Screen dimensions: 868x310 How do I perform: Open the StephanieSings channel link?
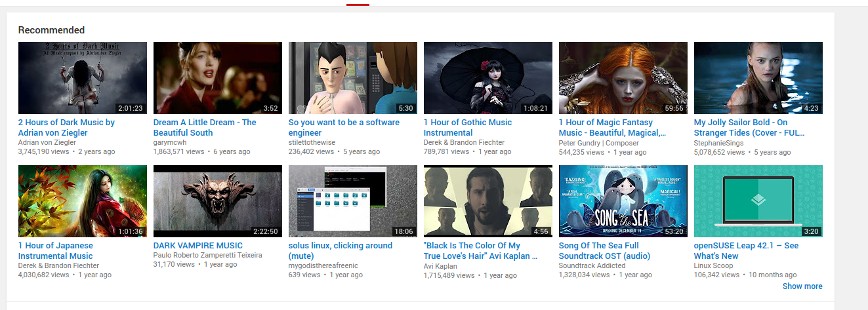720,142
